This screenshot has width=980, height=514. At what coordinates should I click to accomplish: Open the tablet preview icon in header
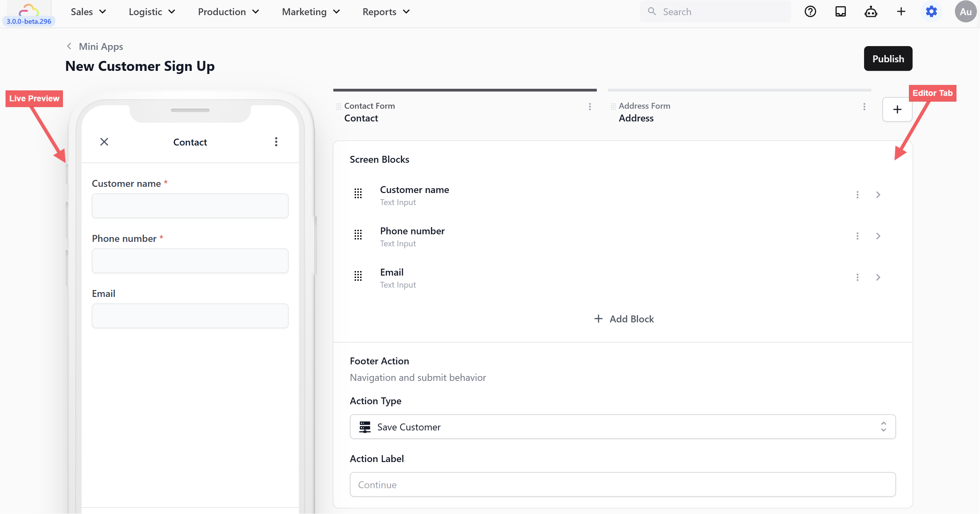840,12
